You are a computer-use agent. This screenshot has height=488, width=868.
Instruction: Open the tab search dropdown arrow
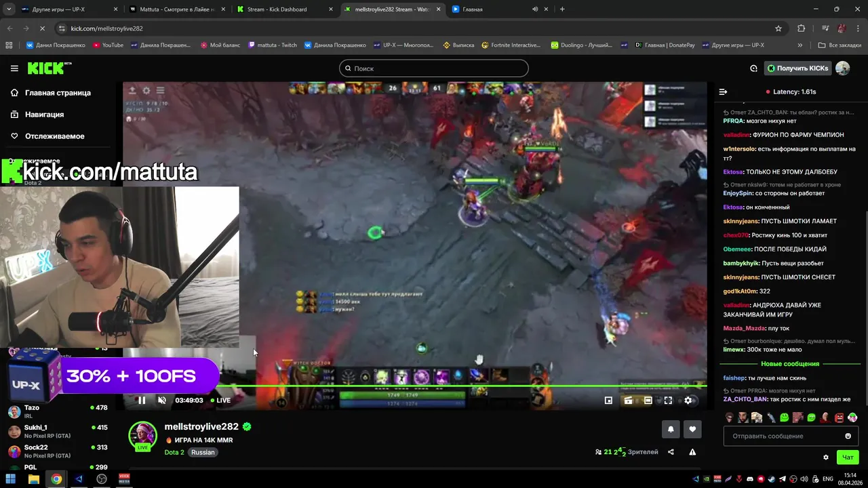point(7,9)
